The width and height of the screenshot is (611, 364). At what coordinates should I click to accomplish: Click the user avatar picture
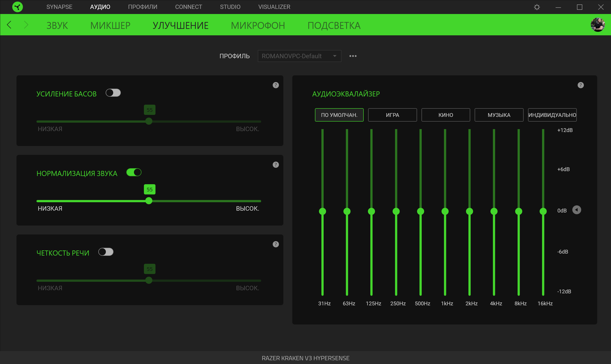[x=597, y=25]
